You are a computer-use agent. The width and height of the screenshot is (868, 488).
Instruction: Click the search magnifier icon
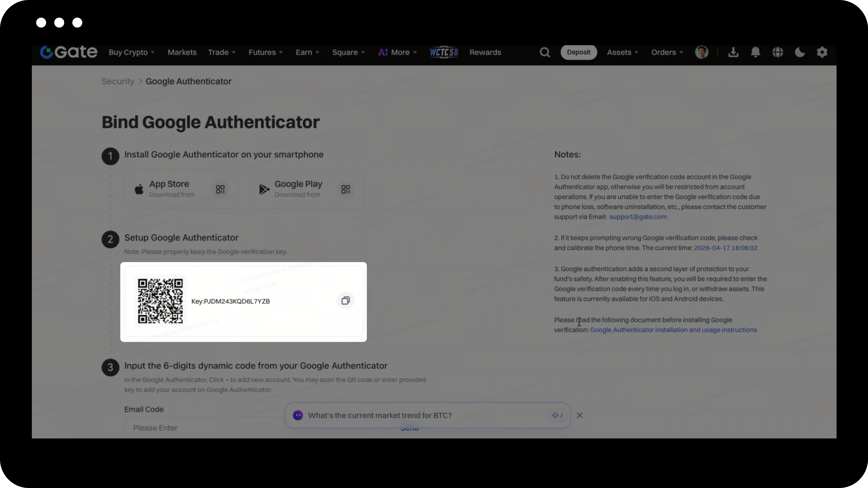[545, 53]
